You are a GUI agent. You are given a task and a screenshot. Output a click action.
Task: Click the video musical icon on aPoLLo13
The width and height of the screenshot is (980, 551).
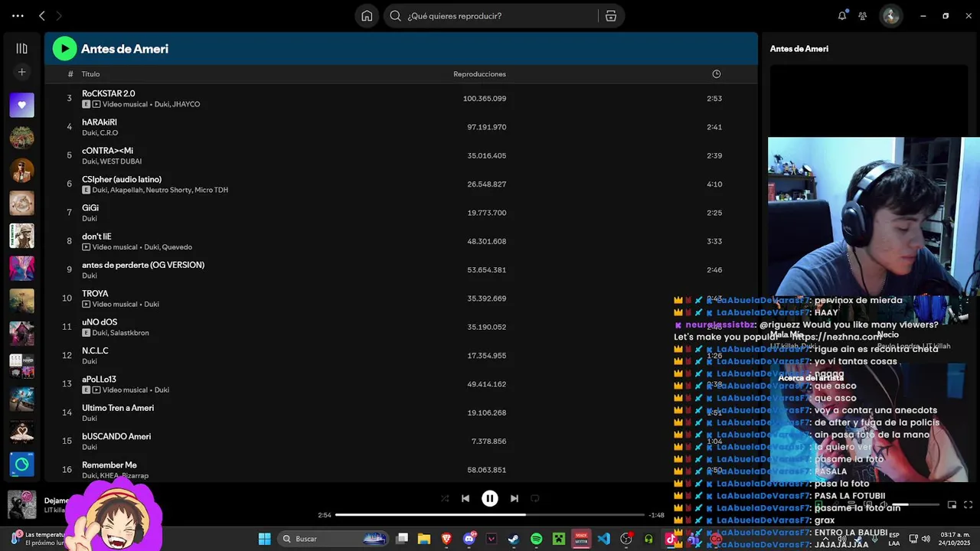(x=96, y=390)
